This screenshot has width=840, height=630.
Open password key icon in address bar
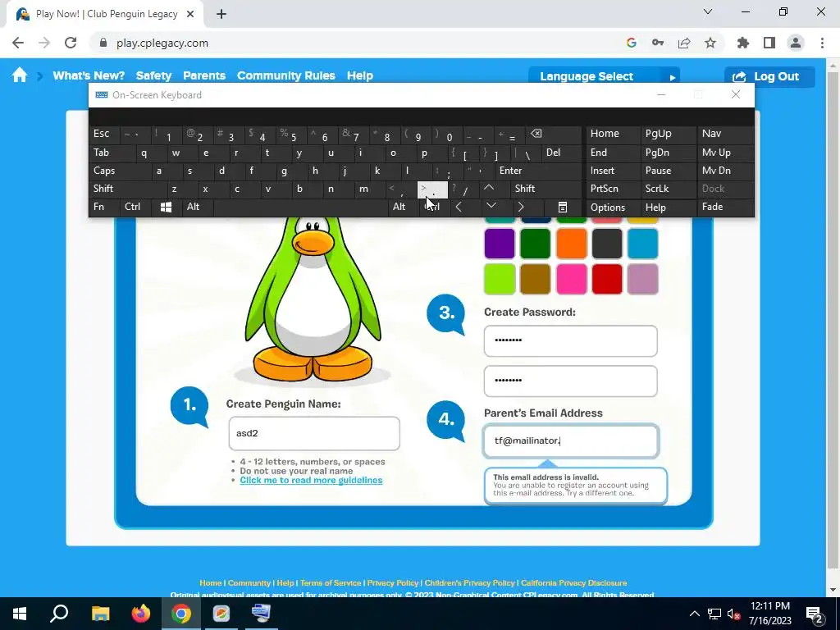658,43
